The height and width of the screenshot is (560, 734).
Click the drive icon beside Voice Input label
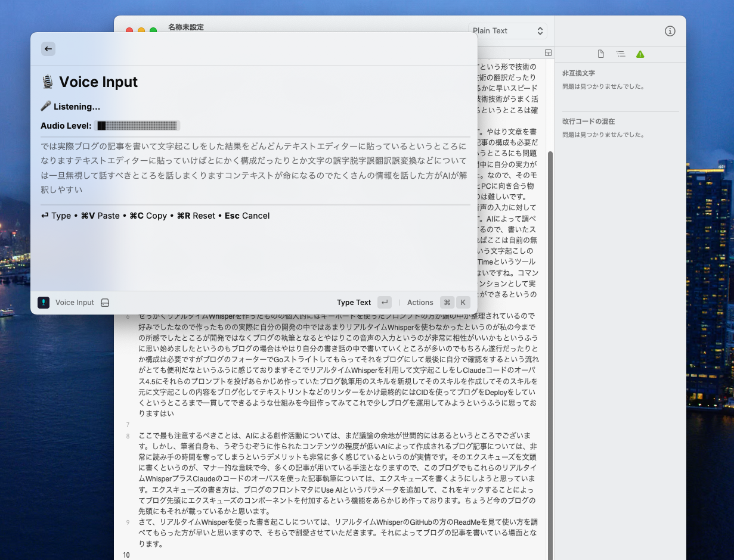tap(105, 303)
